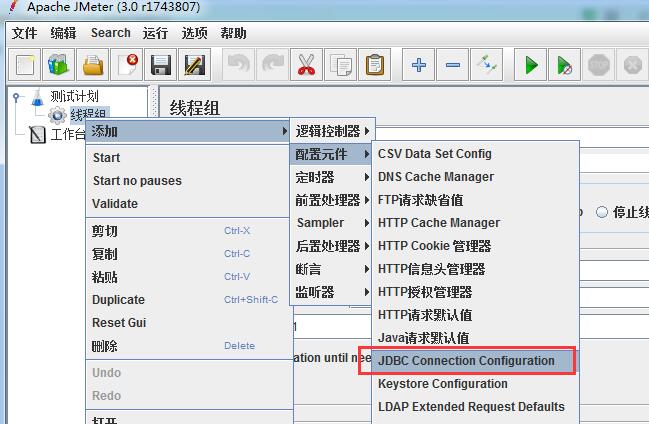Image resolution: width=649 pixels, height=424 pixels.
Task: Expand the 配置元件 submenu
Action: 331,154
